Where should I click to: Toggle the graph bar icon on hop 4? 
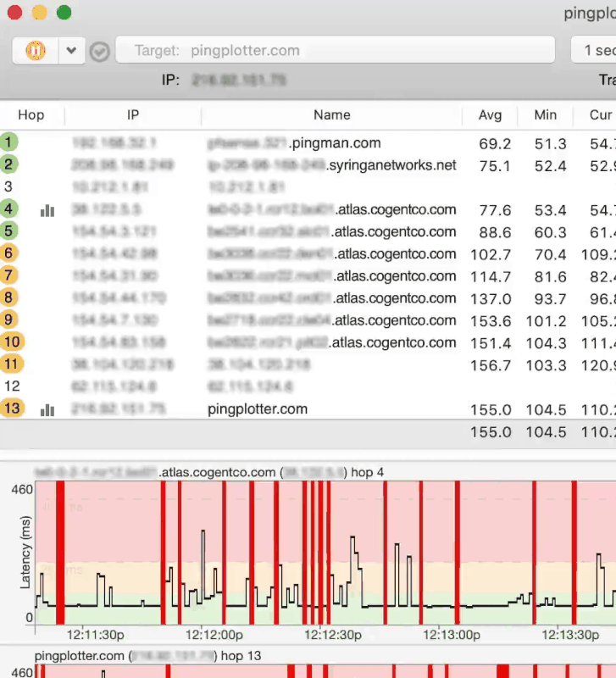coord(47,210)
